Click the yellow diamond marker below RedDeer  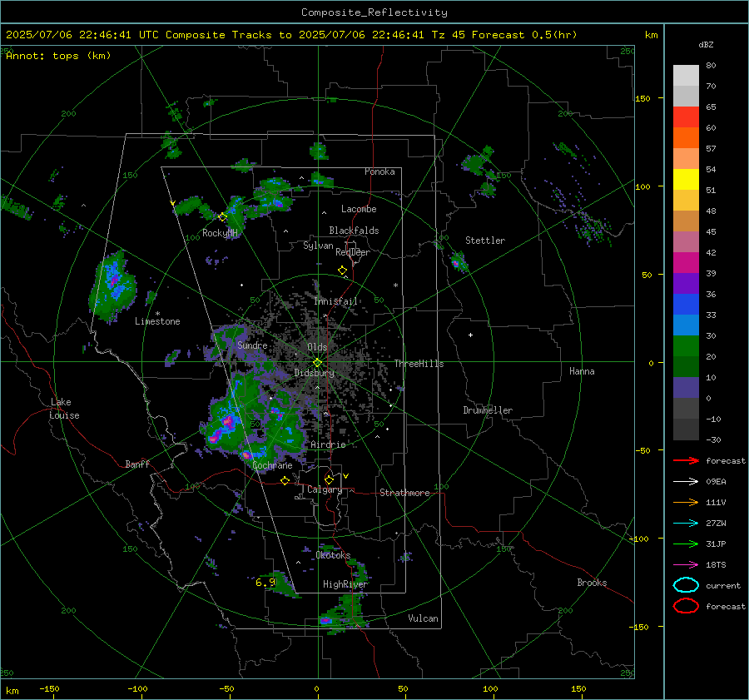(342, 271)
